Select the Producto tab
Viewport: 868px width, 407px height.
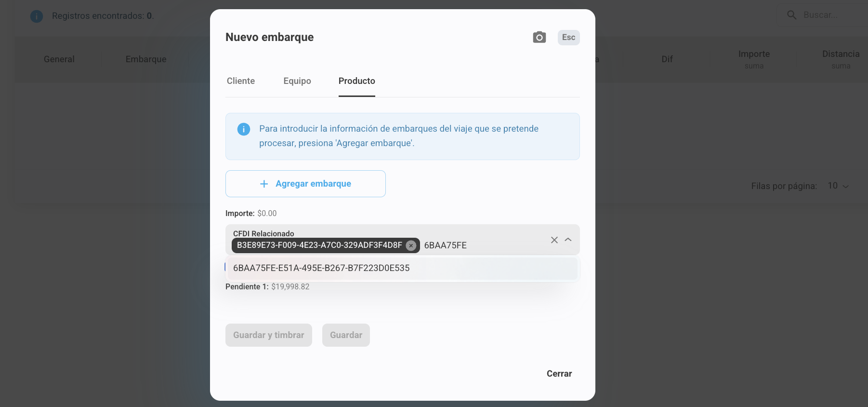[356, 81]
